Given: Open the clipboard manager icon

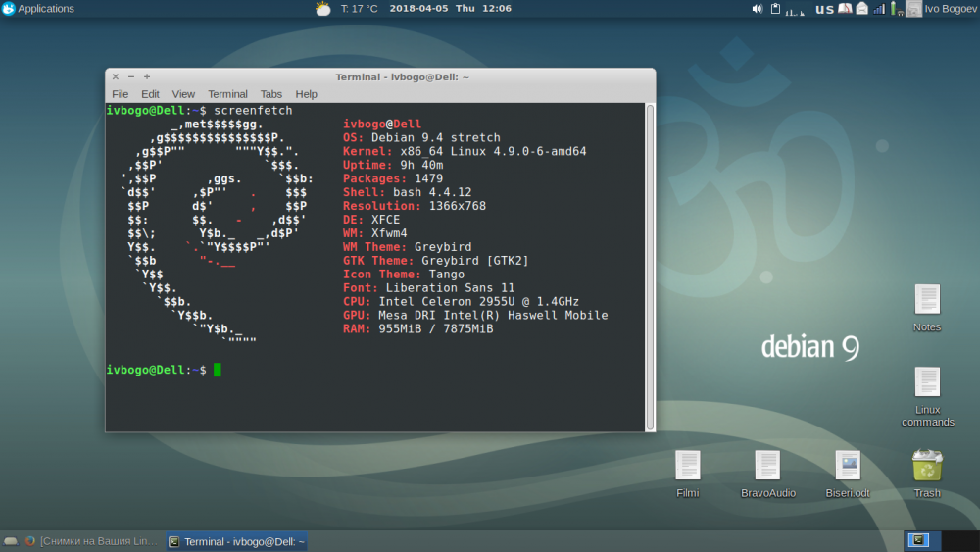Looking at the screenshot, I should 775,9.
